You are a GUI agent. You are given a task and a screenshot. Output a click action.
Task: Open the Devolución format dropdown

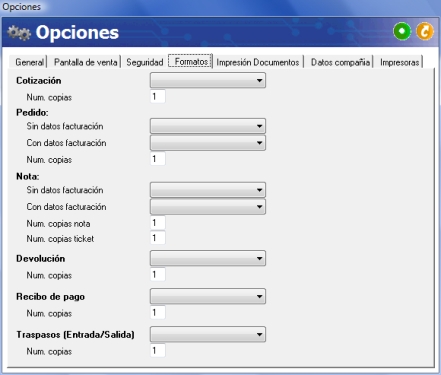(x=208, y=258)
